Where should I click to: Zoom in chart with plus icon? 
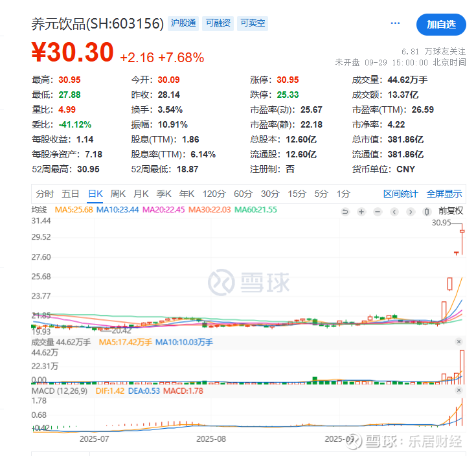point(361,212)
